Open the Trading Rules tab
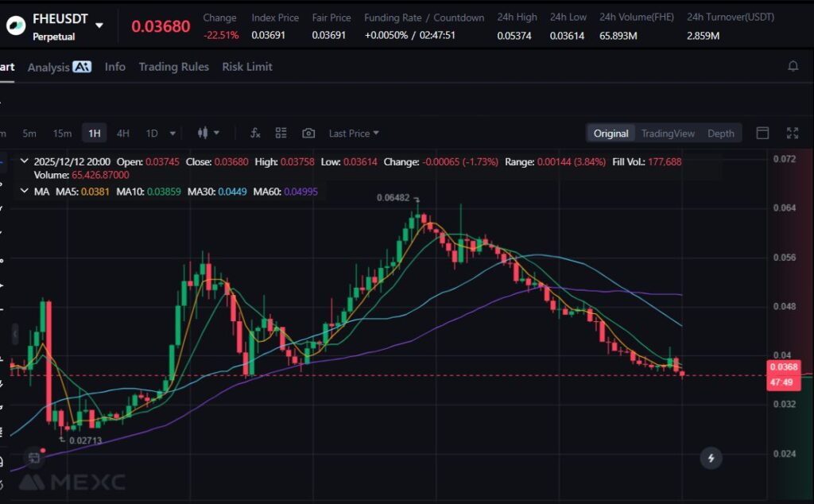814x504 pixels. pyautogui.click(x=173, y=67)
